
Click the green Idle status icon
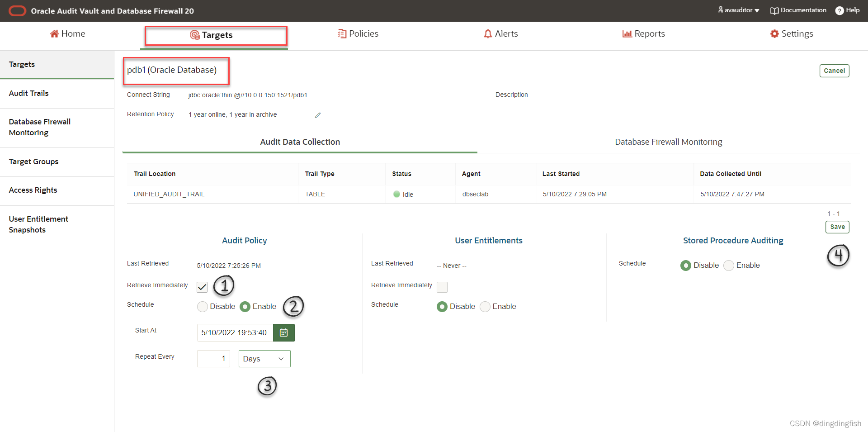[396, 194]
